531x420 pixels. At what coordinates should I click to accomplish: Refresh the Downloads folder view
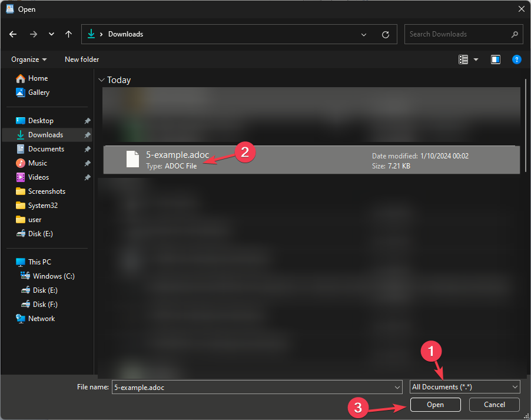(x=386, y=35)
